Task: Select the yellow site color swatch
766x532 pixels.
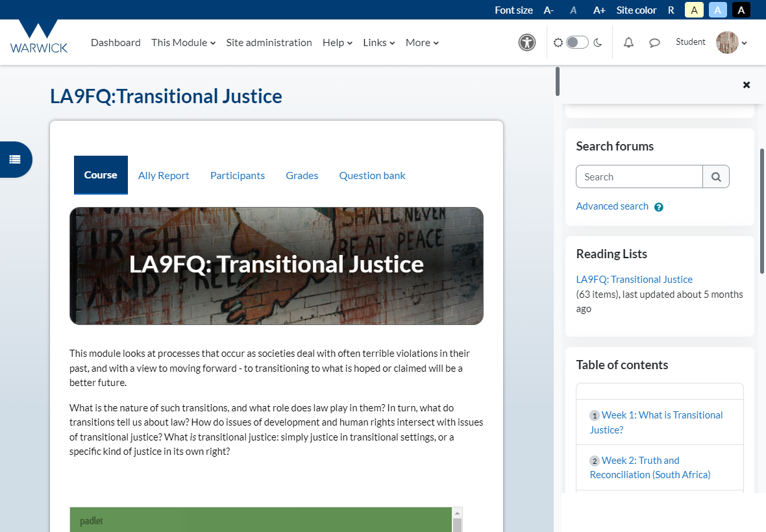Action: 695,10
